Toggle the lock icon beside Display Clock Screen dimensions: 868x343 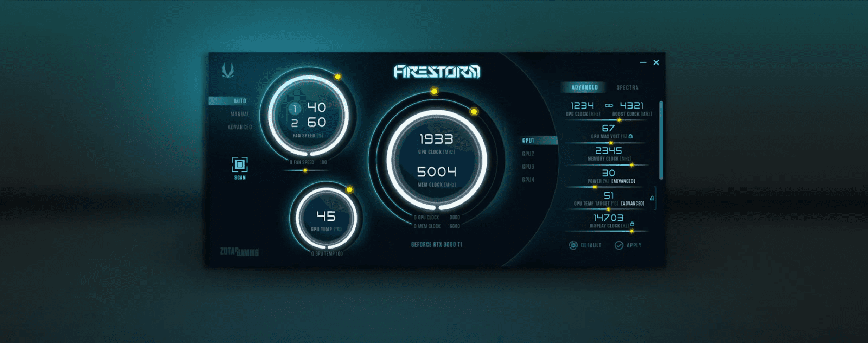point(632,224)
